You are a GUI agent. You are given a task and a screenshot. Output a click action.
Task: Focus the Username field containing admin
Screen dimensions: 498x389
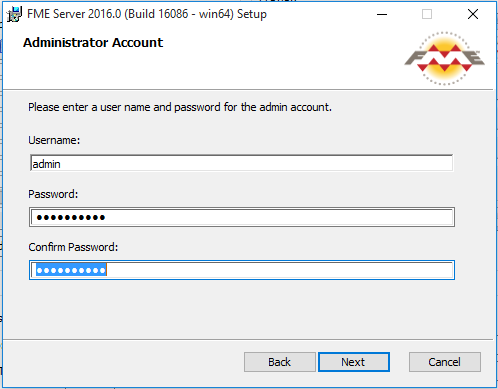pos(242,163)
